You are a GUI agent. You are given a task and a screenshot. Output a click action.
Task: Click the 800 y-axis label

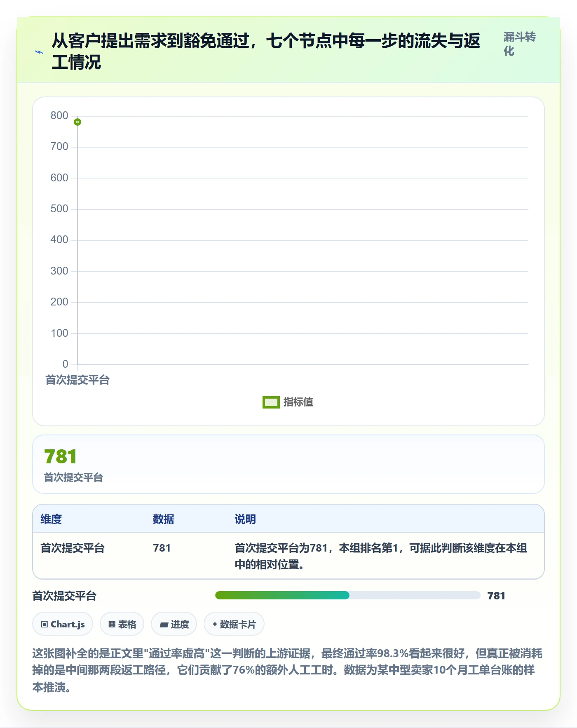click(59, 116)
